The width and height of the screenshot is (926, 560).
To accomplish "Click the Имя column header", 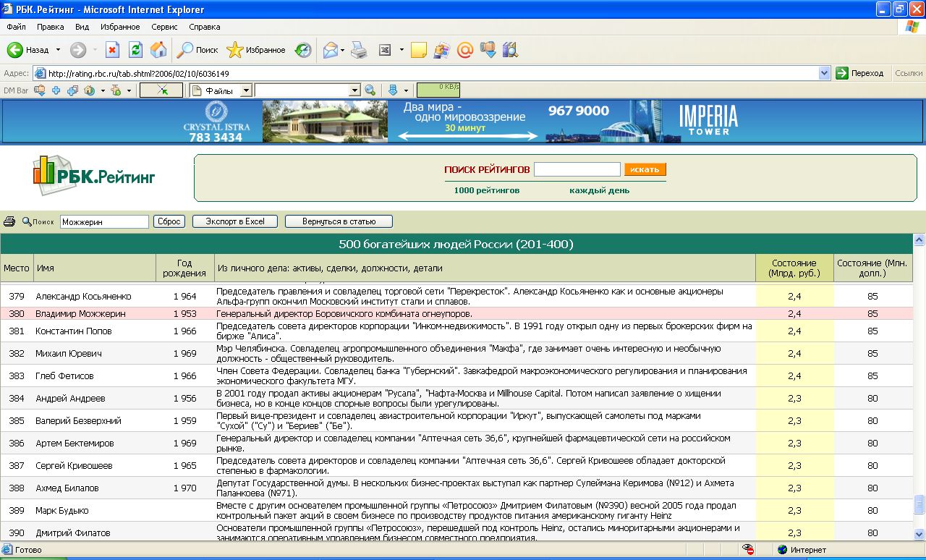I will coord(94,268).
